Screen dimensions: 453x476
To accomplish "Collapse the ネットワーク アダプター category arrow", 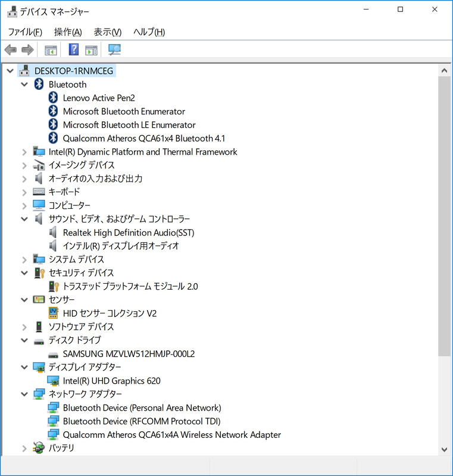I will [24, 394].
